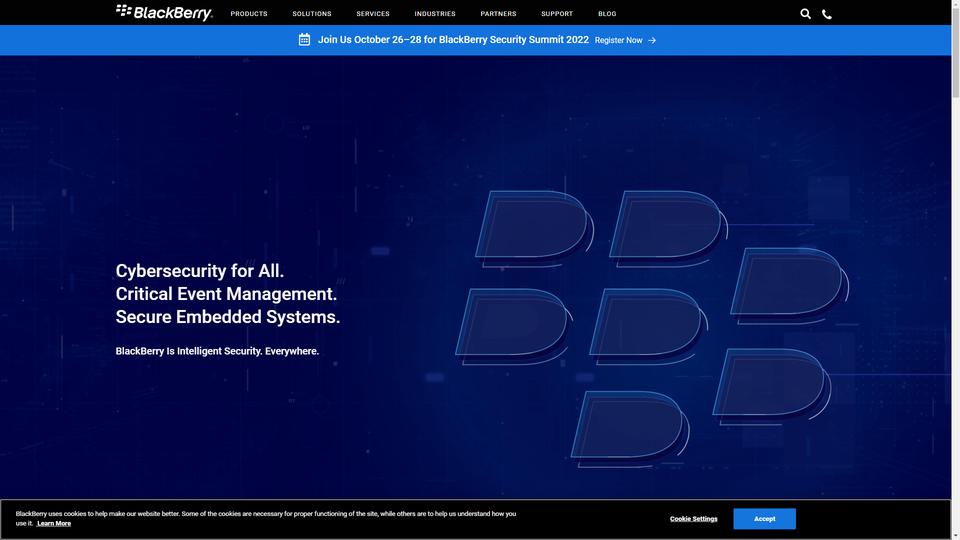Screen dimensions: 960x540
Task: Open the Partners menu
Action: point(498,13)
